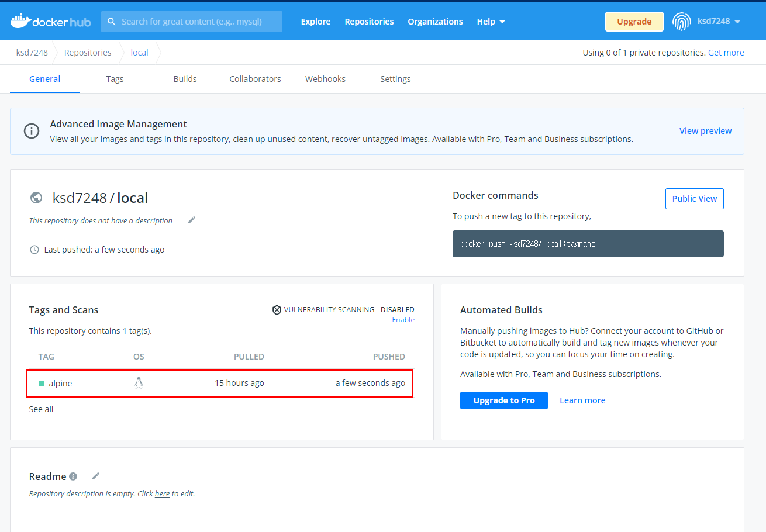The height and width of the screenshot is (532, 766).
Task: Click 'a few seconds ago' pushed value in table
Action: tap(370, 383)
